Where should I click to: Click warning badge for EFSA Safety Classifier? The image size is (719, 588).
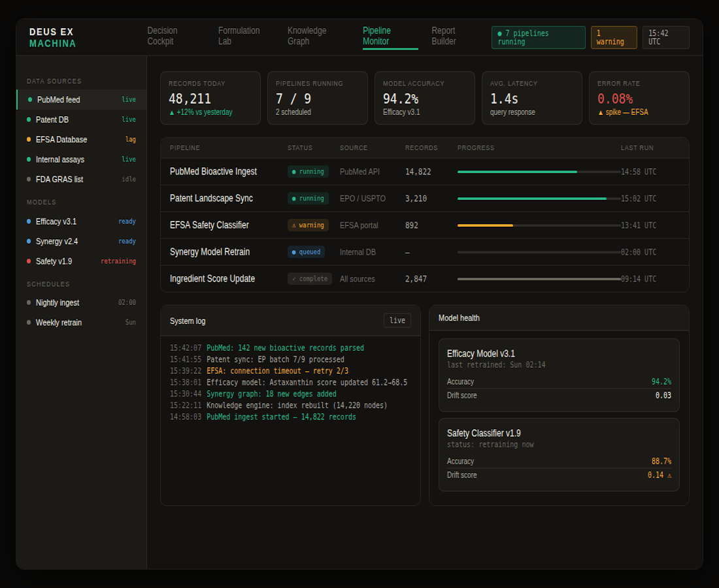coord(308,225)
